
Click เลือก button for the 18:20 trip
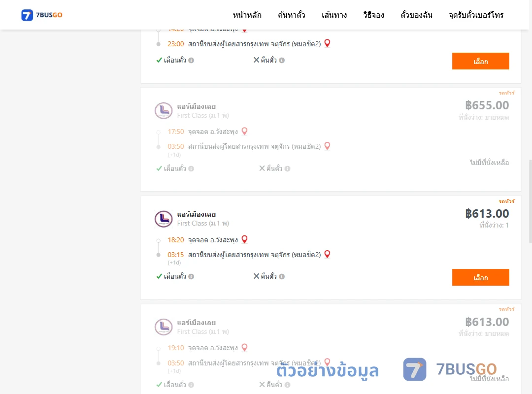(480, 277)
